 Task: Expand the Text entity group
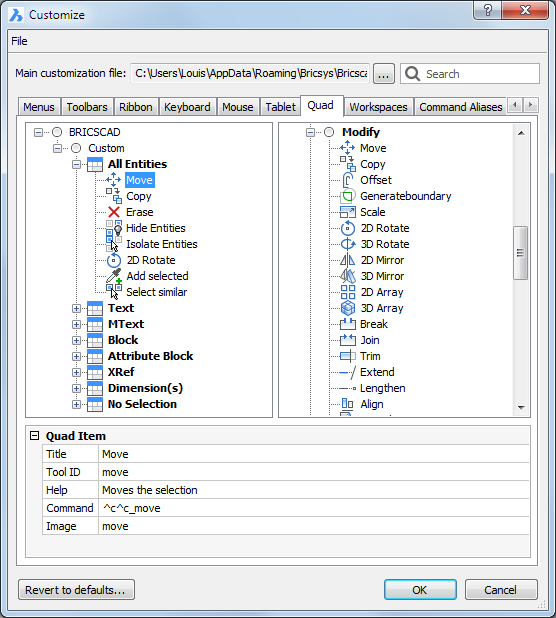76,308
